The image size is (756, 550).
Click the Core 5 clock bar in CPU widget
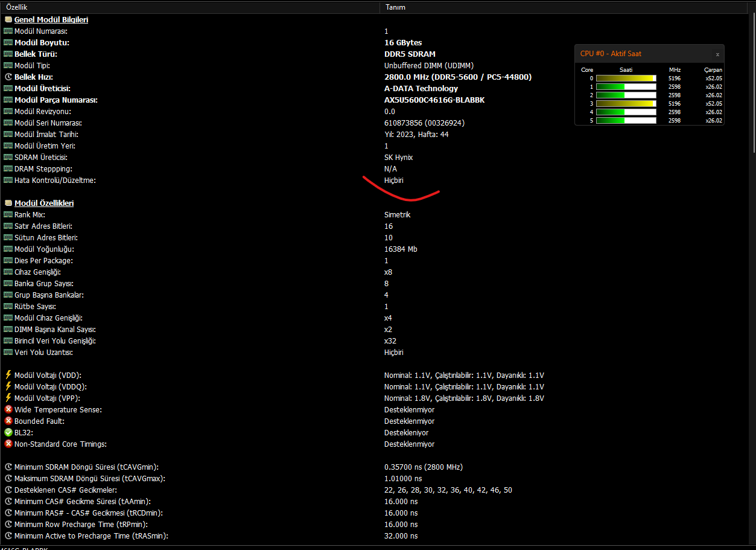pos(626,120)
